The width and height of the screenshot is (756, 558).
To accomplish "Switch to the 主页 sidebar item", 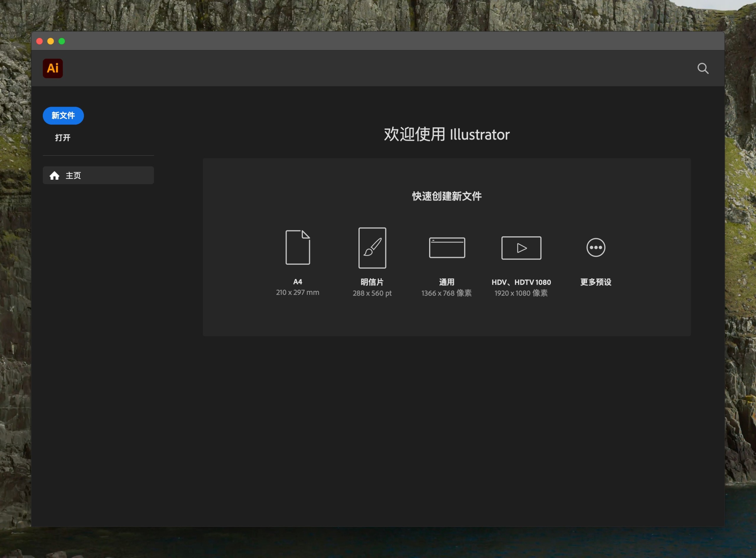I will click(98, 175).
